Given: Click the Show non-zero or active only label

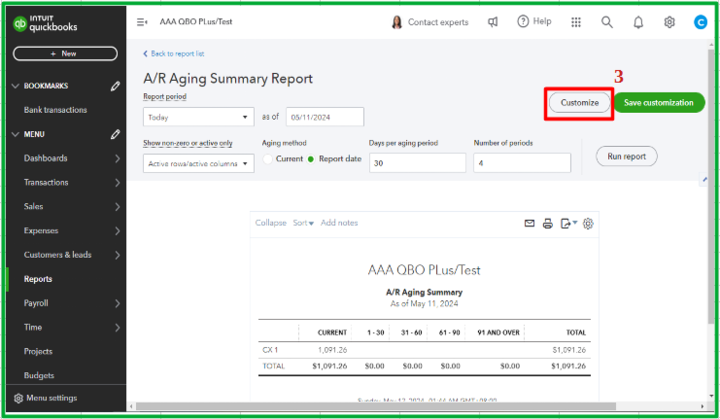Looking at the screenshot, I should (x=188, y=143).
